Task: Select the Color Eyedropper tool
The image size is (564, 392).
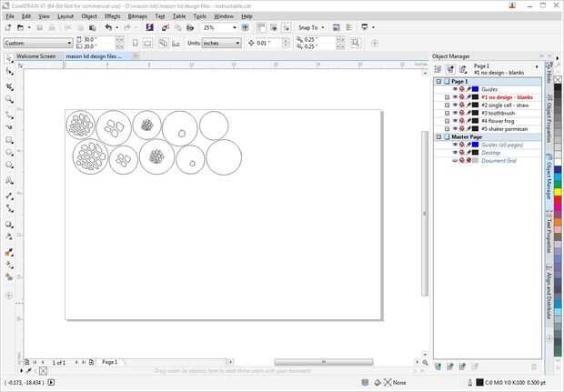Action: [x=9, y=253]
